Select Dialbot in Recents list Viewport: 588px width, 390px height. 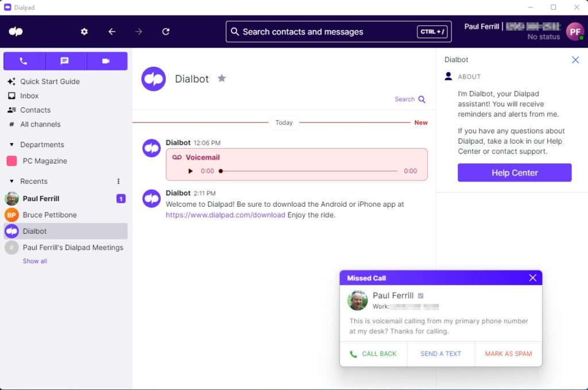pyautogui.click(x=65, y=231)
